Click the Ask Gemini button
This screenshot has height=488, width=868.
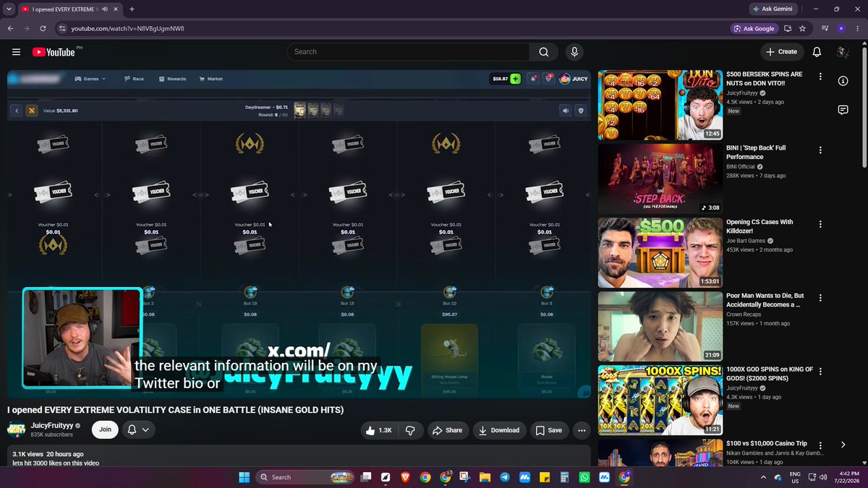tap(773, 9)
